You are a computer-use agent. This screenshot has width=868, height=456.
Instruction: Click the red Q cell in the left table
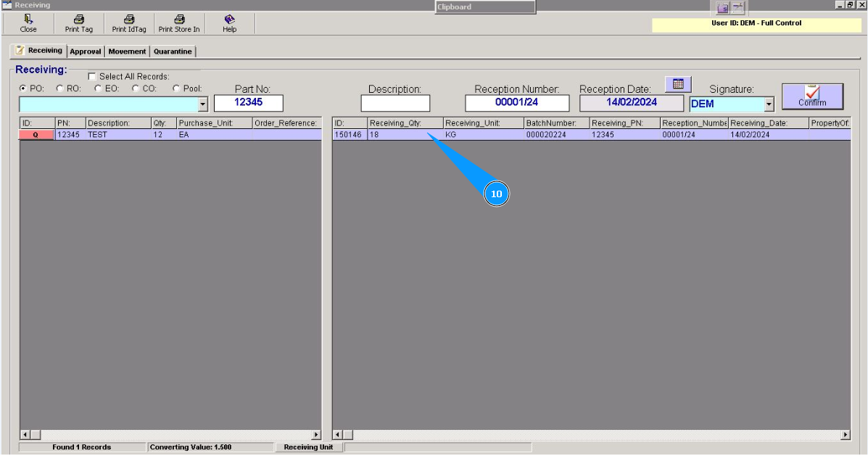tap(36, 134)
